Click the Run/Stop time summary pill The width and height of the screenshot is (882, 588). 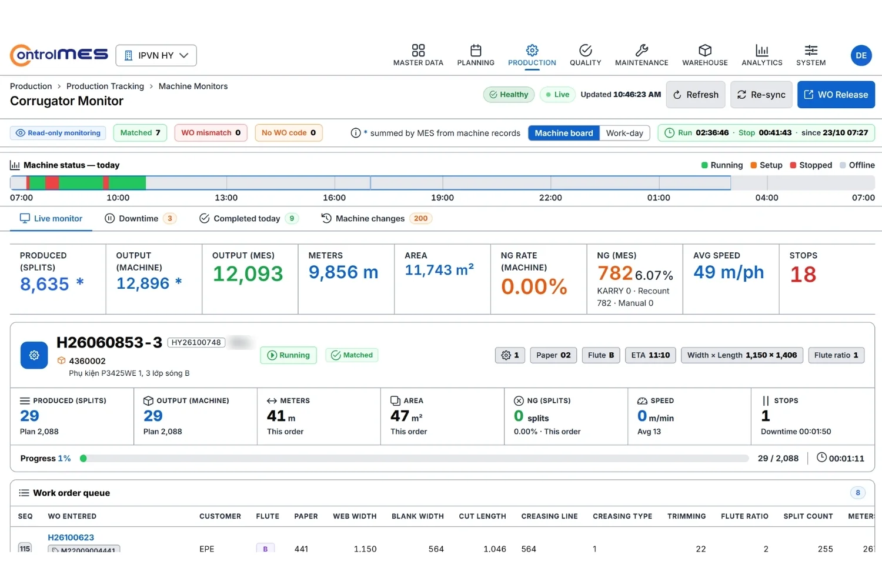pos(766,133)
